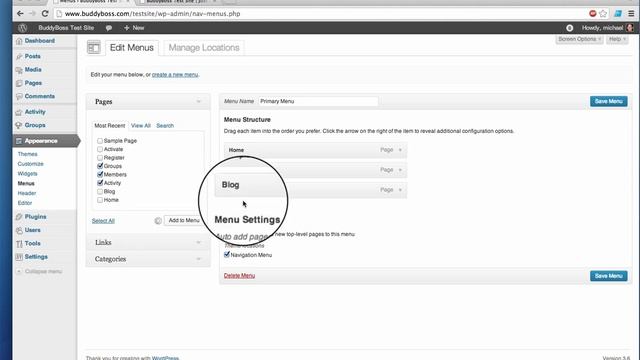This screenshot has width=640, height=360.
Task: Select the Most Recent pages tab
Action: pos(109,126)
